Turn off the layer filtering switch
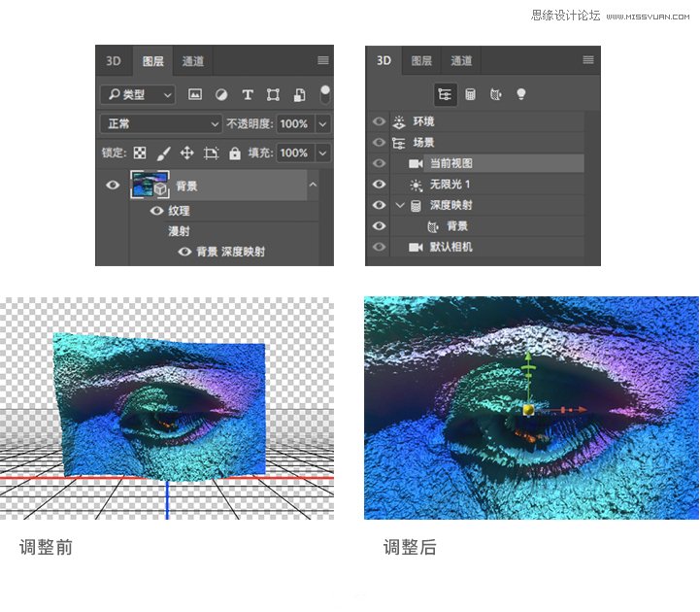The image size is (700, 612). 325,94
